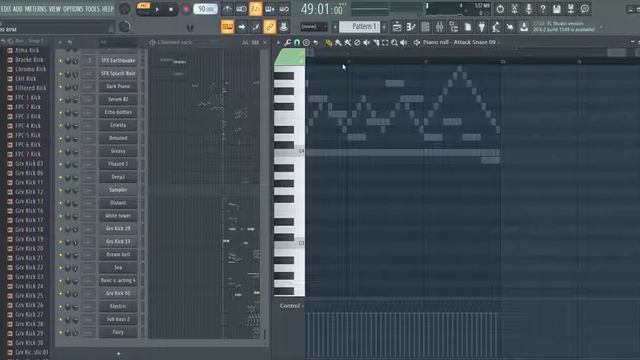Select the White tower channel button
640x360 pixels.
coord(118,216)
